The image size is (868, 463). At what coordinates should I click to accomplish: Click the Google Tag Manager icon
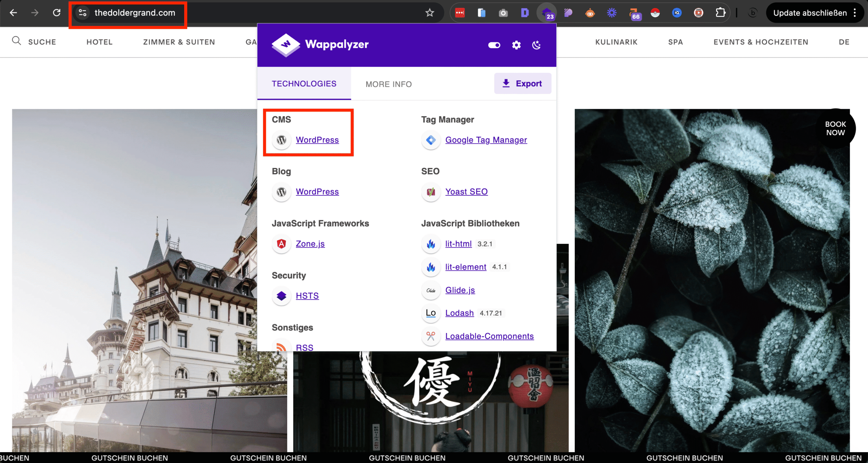tap(431, 140)
